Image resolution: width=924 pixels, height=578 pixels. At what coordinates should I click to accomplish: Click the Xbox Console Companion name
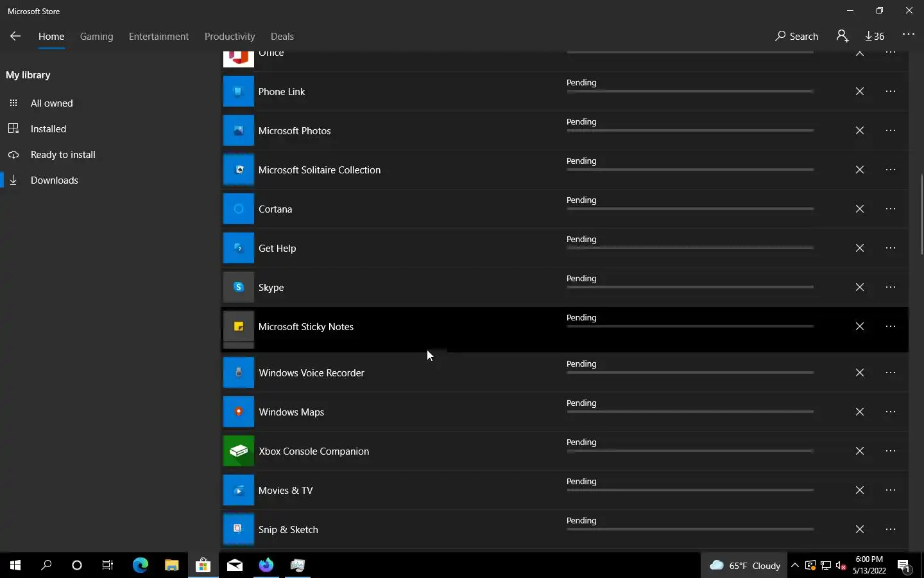[314, 451]
